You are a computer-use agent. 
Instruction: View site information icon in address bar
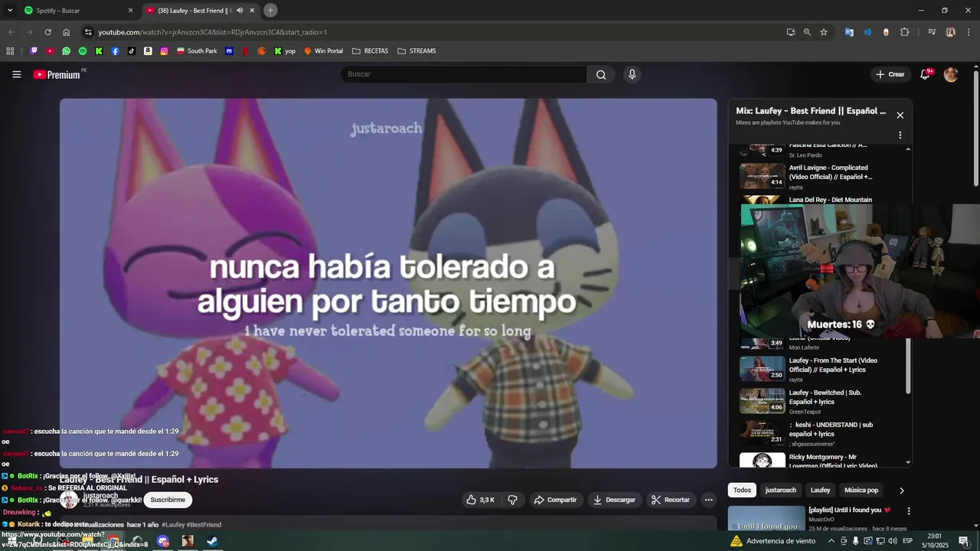coord(88,32)
